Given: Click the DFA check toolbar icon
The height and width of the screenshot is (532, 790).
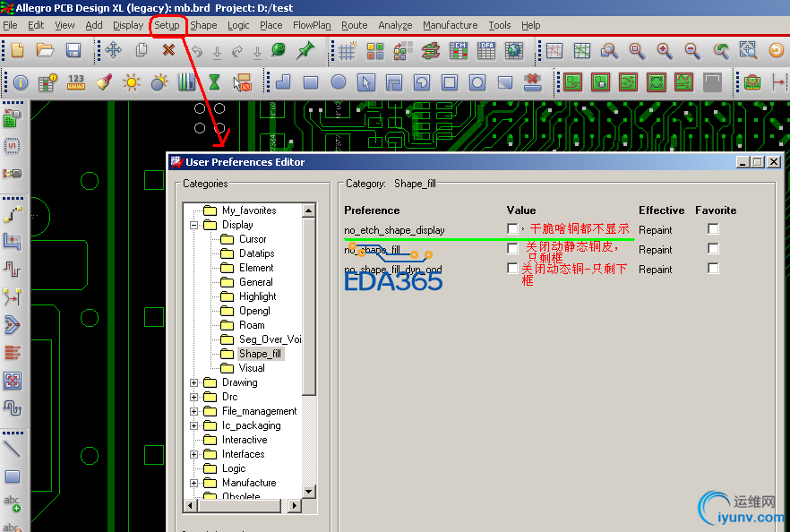Looking at the screenshot, I should (x=486, y=51).
